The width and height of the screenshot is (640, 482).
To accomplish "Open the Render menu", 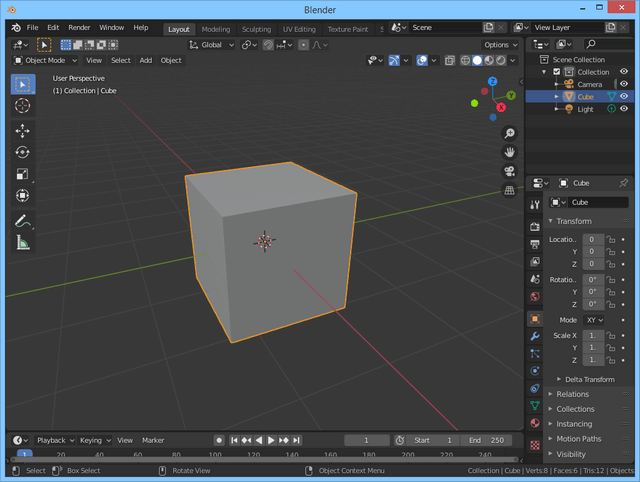I will pos(79,27).
